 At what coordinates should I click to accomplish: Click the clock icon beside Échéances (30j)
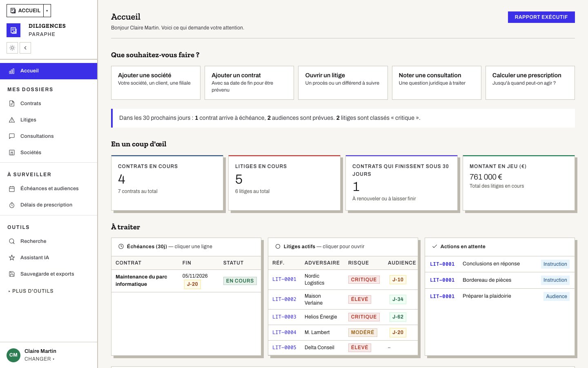click(121, 247)
